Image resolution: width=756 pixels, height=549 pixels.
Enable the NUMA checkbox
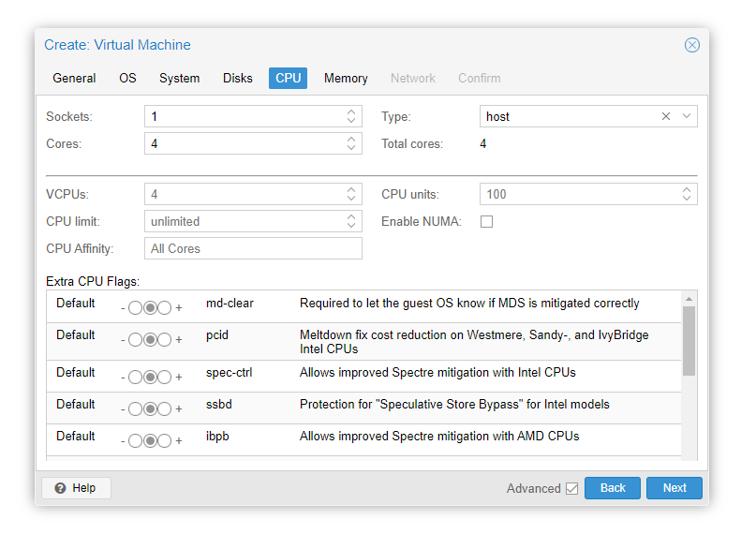pos(486,221)
